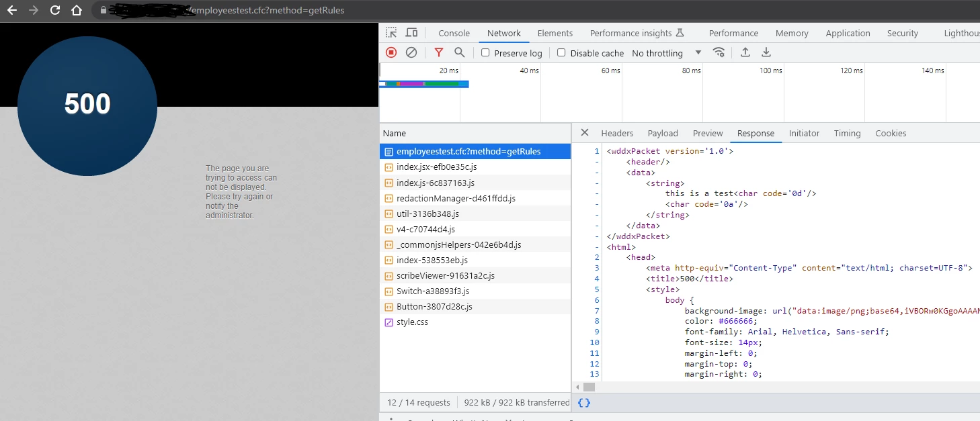The image size is (980, 421).
Task: Open the Memory tab
Action: [x=792, y=33]
